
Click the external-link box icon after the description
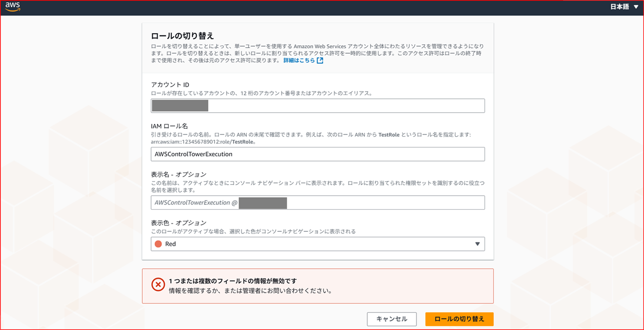321,60
